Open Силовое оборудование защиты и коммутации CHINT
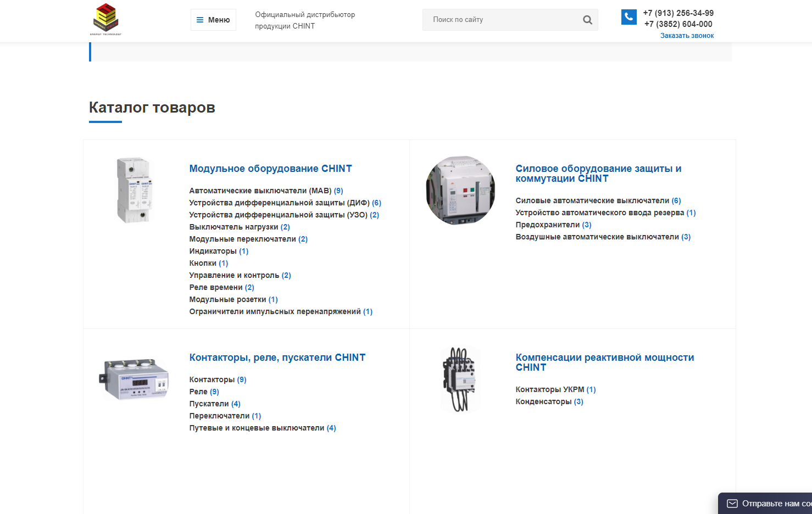Viewport: 812px width, 514px height. tap(598, 174)
